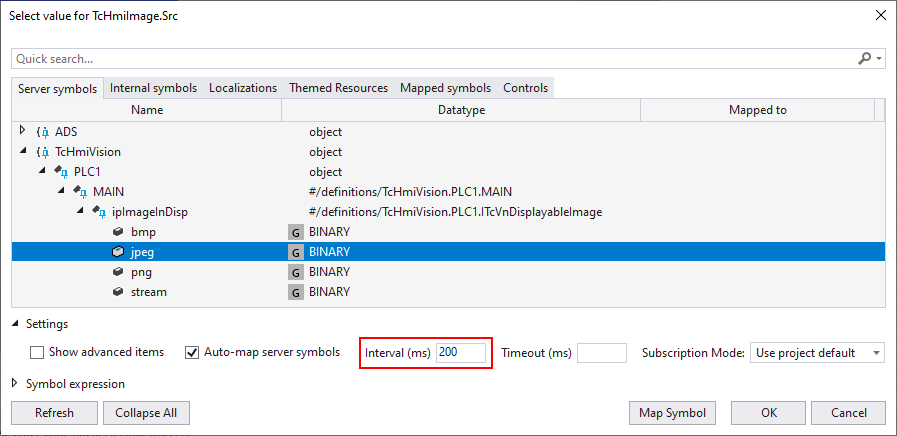The width and height of the screenshot is (897, 436).
Task: Click the G badge on stream row
Action: click(295, 292)
